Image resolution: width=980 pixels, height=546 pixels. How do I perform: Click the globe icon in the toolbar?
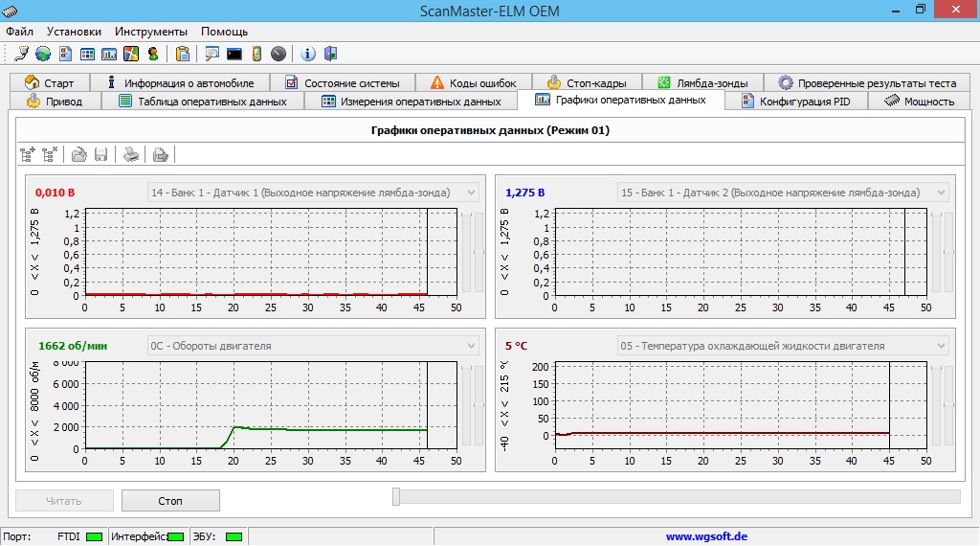[x=43, y=54]
